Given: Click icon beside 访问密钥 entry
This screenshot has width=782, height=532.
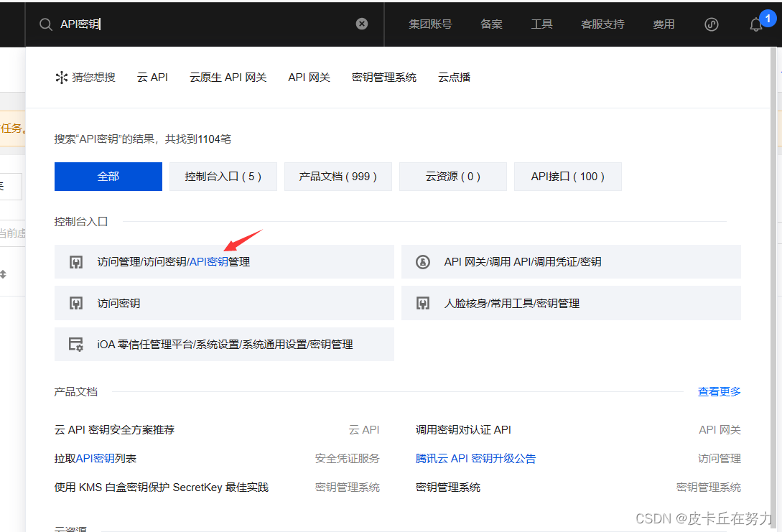Looking at the screenshot, I should click(76, 303).
